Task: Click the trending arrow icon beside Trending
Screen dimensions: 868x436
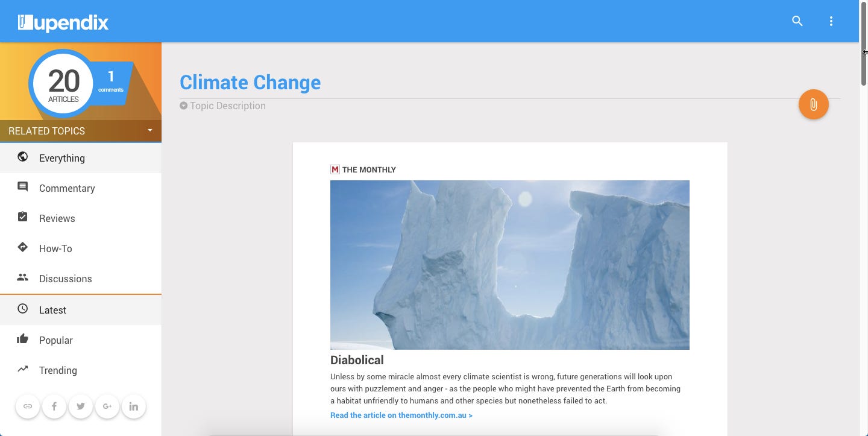Action: tap(23, 369)
